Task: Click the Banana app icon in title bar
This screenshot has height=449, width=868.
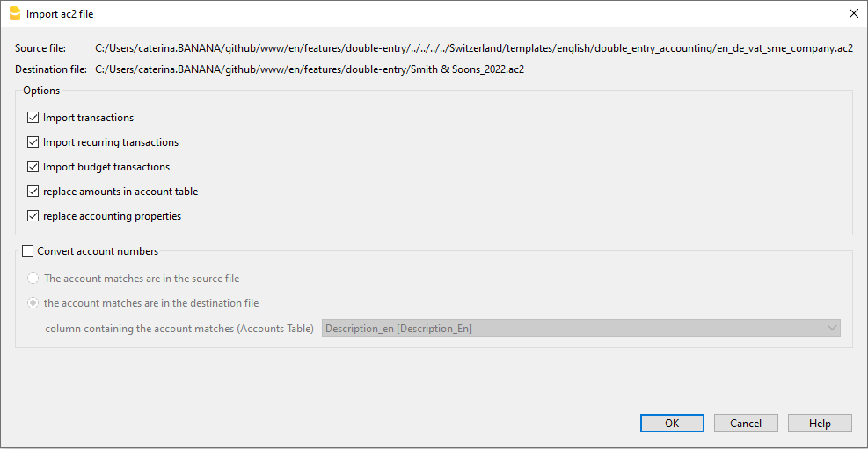Action: pos(14,13)
